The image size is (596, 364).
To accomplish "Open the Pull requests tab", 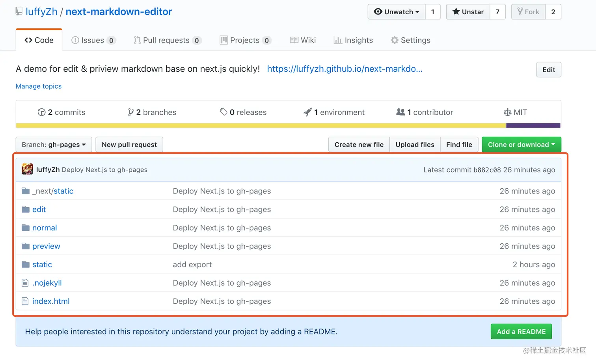I will (167, 40).
